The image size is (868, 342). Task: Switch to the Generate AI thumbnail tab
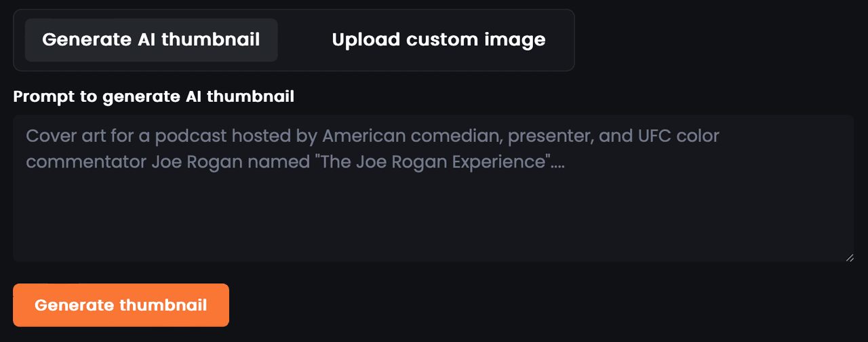point(151,40)
